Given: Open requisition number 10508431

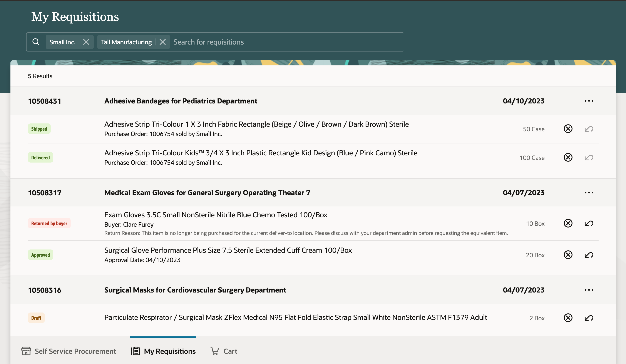Looking at the screenshot, I should coord(45,101).
